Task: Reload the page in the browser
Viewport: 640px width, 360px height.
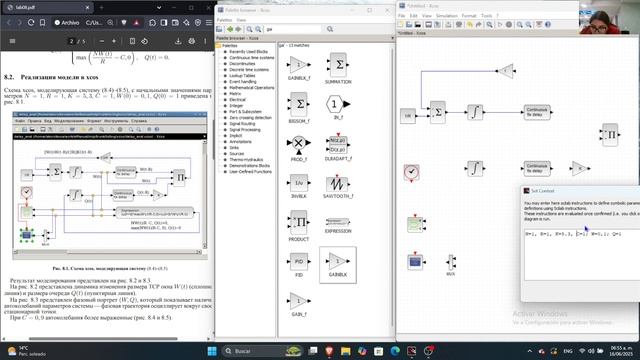Action: 31,22
